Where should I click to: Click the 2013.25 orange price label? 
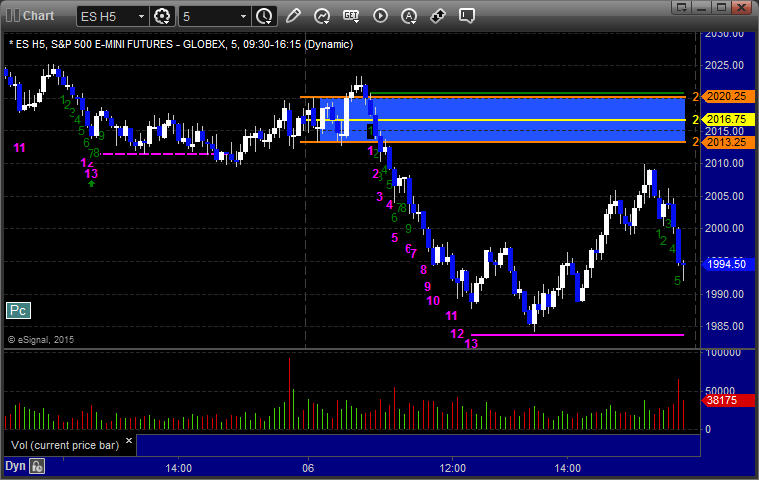point(728,142)
